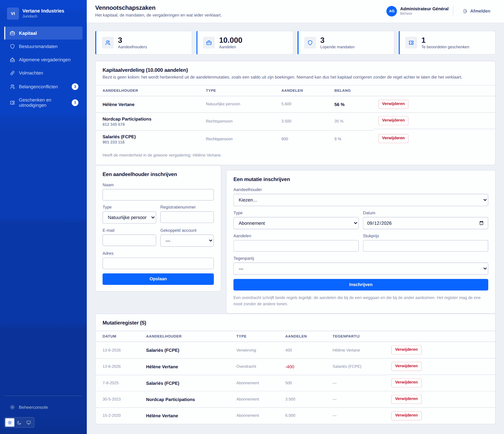Screen dimensions: 504x434
Task: Click Opslaan to save shareholder
Action: (x=158, y=279)
